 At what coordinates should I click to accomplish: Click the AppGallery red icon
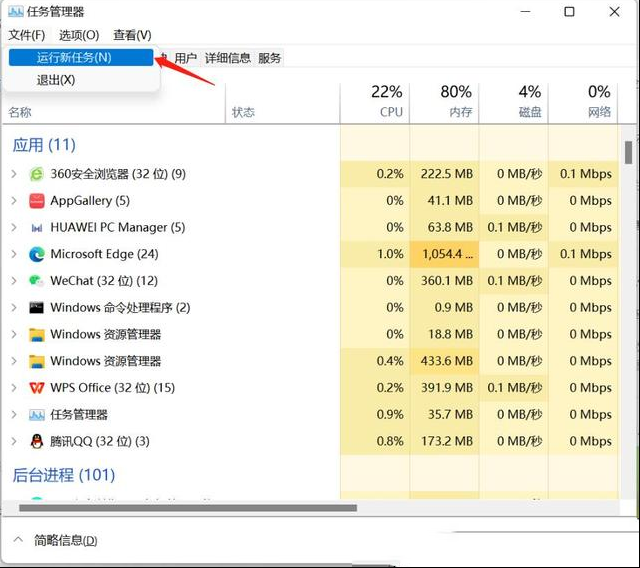[36, 201]
